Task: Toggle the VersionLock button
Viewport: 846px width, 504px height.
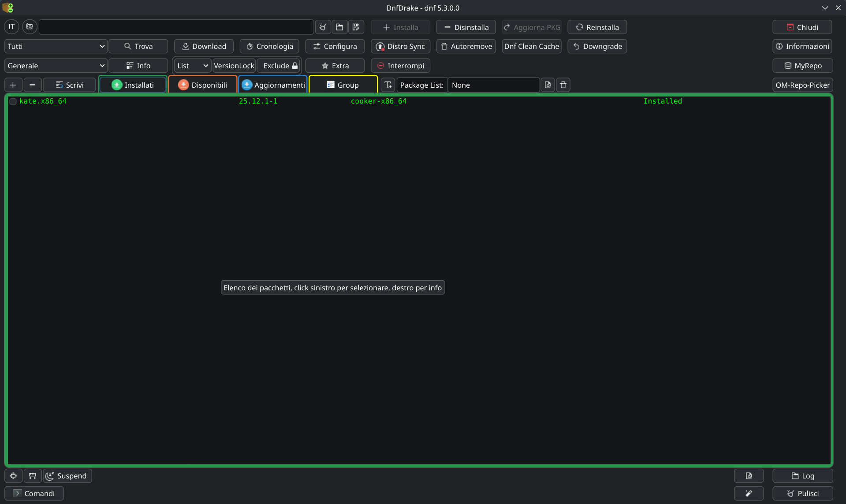Action: point(234,66)
